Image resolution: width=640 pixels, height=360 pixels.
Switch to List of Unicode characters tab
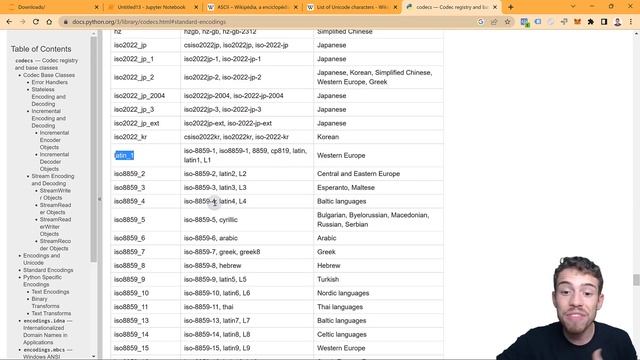click(351, 7)
